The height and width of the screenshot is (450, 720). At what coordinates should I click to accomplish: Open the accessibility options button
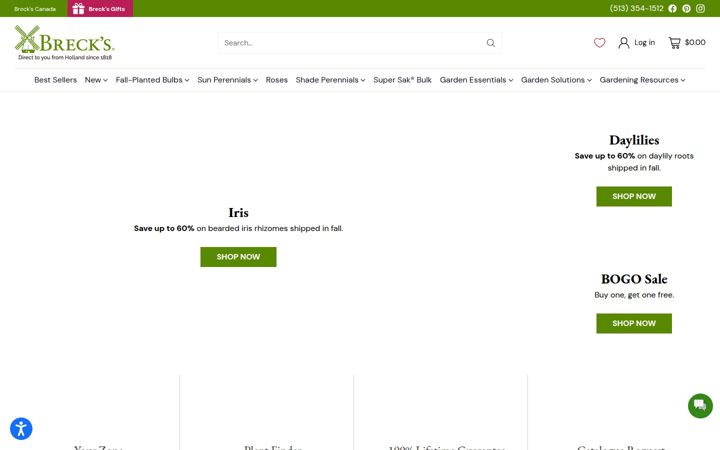point(21,429)
